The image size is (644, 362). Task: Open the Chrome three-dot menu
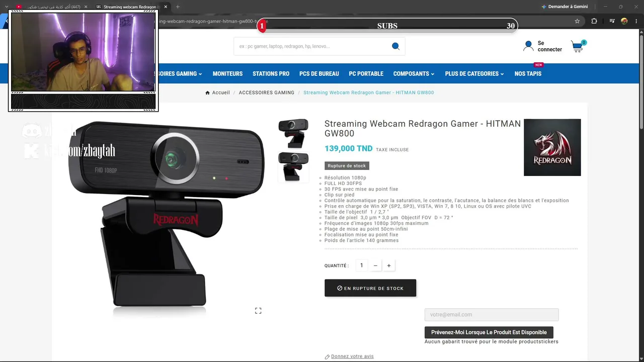pyautogui.click(x=636, y=21)
